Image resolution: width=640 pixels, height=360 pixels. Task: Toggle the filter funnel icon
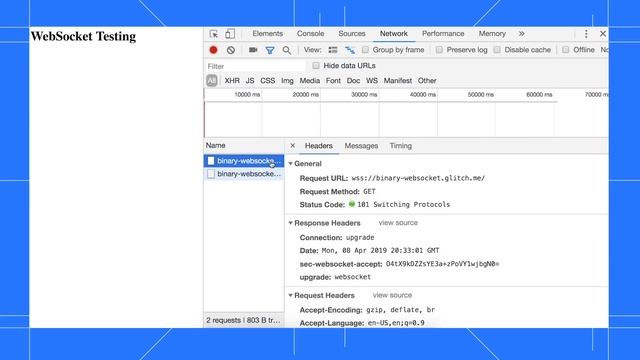(270, 50)
